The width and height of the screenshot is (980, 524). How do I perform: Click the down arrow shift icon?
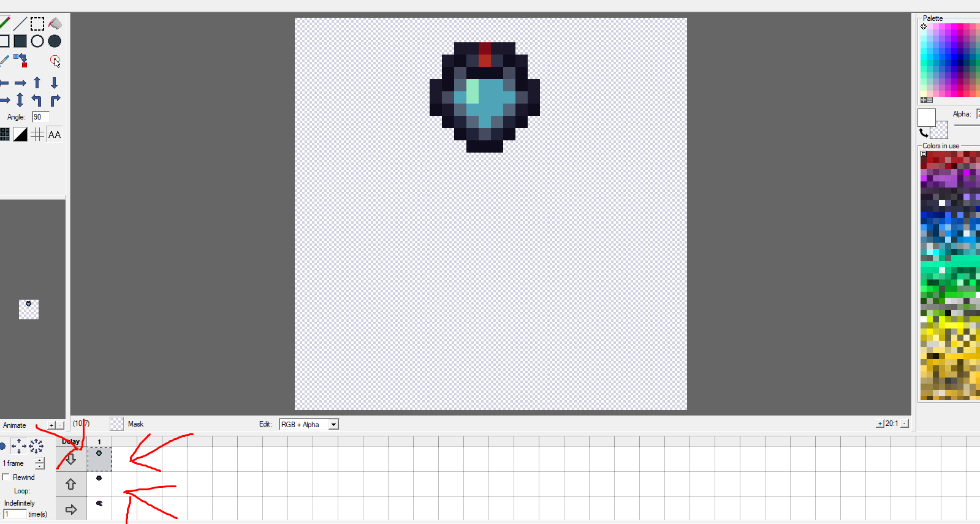(55, 83)
